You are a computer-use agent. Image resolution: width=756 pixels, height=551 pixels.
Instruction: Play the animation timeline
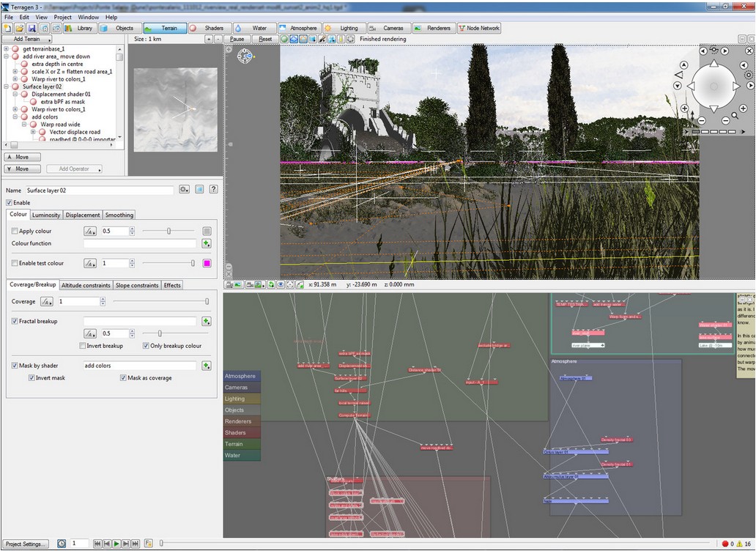[x=116, y=544]
